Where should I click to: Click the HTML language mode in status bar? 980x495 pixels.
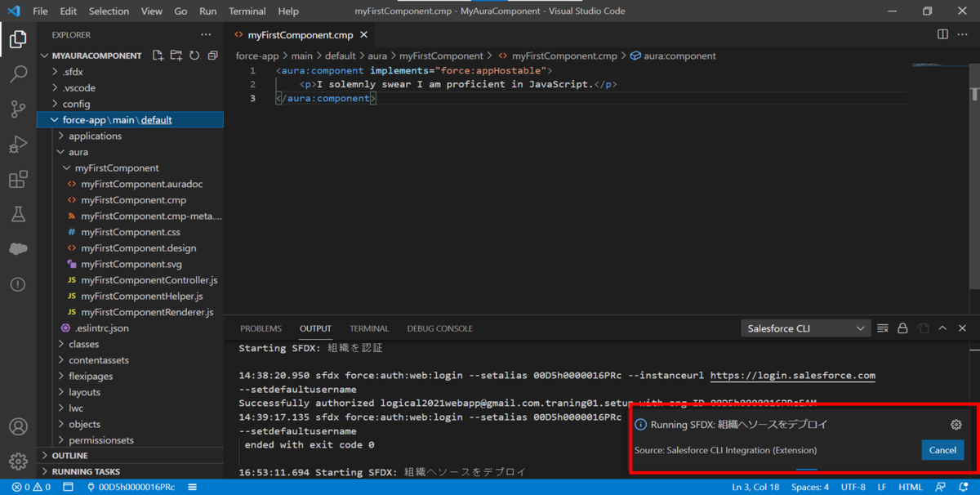click(910, 487)
